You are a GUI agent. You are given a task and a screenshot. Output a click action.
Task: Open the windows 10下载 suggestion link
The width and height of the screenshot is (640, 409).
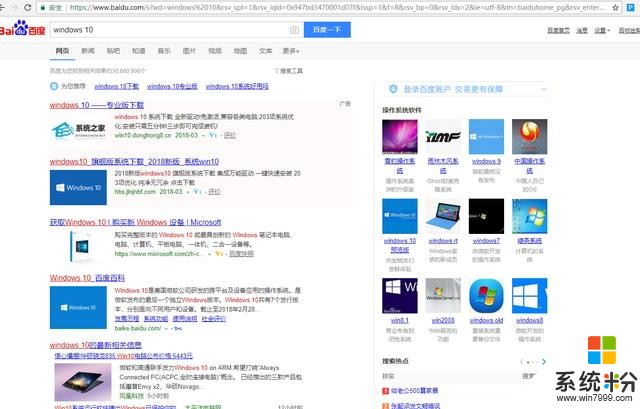[117, 86]
